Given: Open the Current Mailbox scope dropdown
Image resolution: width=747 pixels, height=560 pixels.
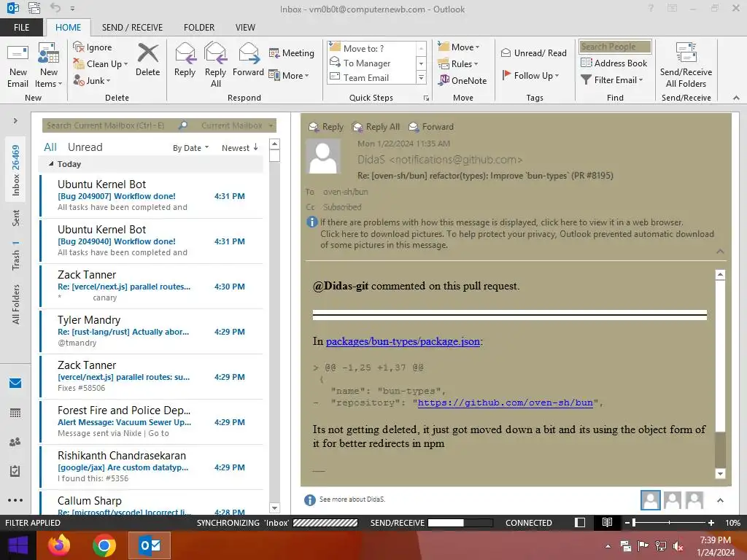Looking at the screenshot, I should (x=237, y=125).
